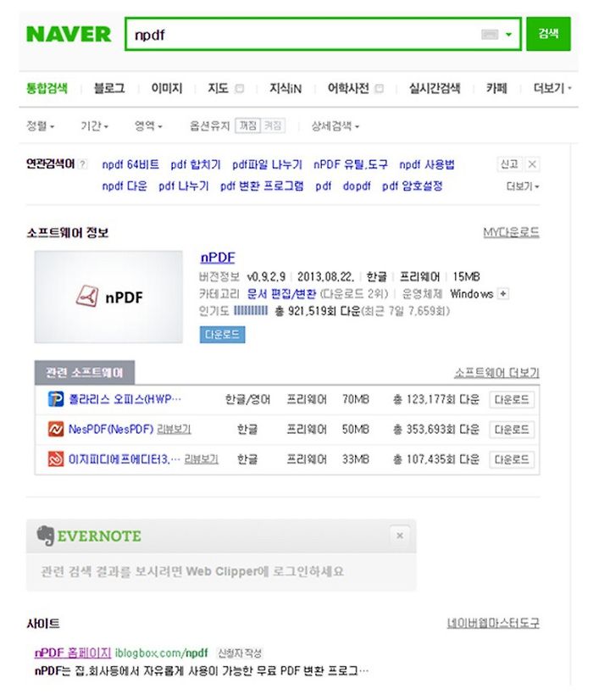Open 폴라리스 오피스(HWP… link
This screenshot has width=610, height=700.
point(125,399)
